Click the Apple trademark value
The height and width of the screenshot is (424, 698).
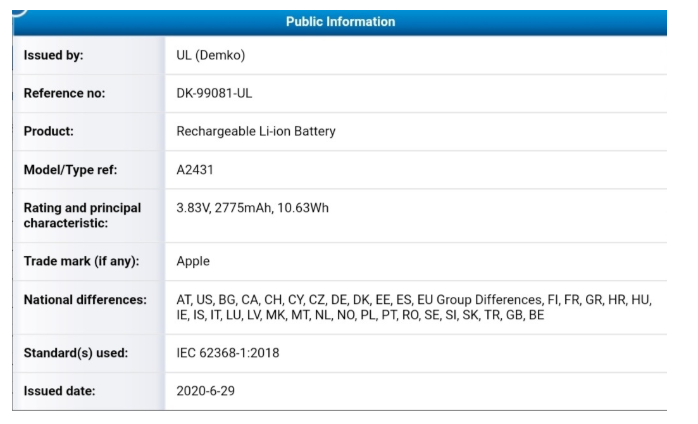coord(193,261)
